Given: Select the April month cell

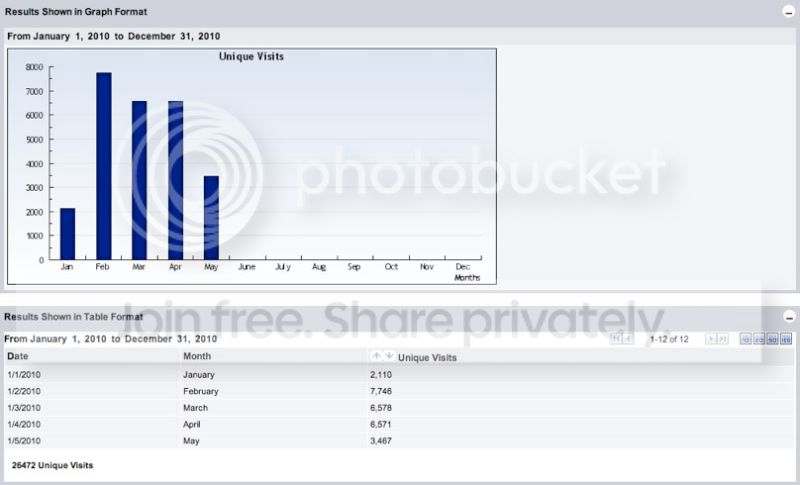Looking at the screenshot, I should 192,424.
